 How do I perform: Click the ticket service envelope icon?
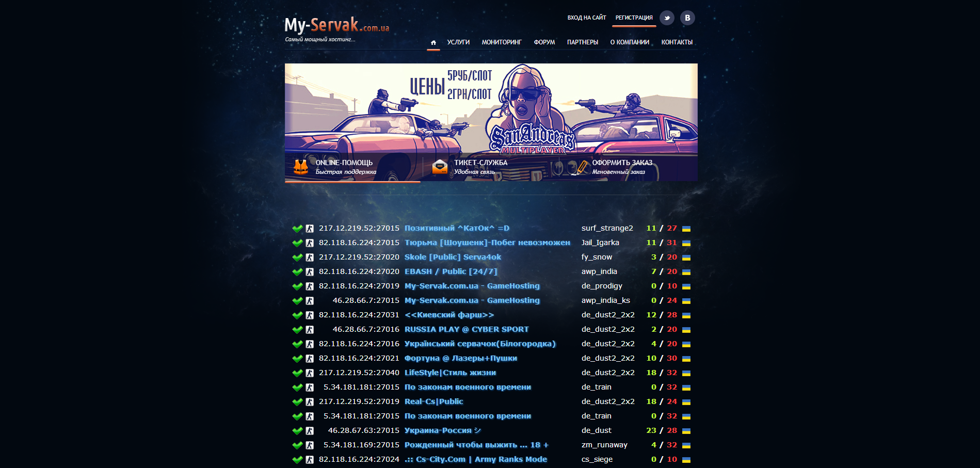440,167
